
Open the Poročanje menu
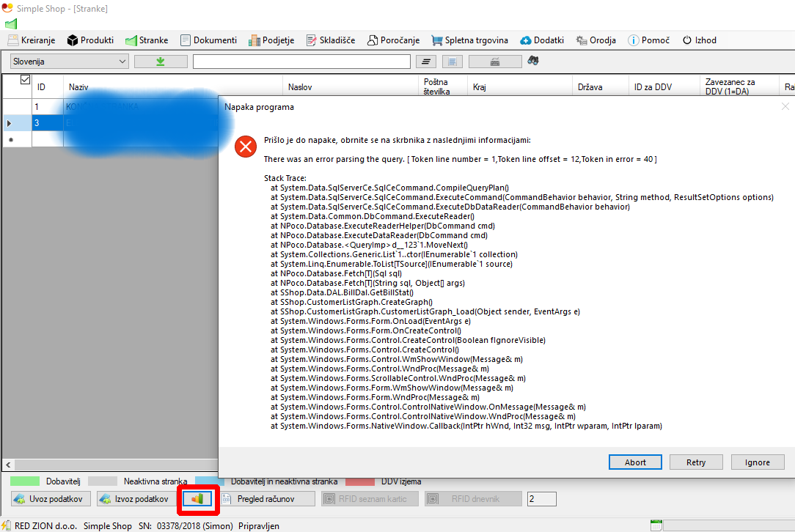coord(393,40)
